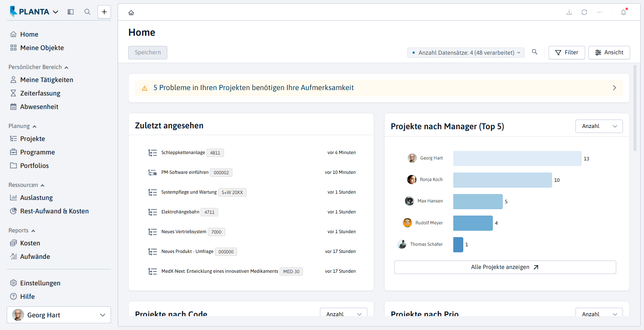This screenshot has height=330, width=644.
Task: Click the PM-Software einführen project icon
Action: [x=153, y=173]
